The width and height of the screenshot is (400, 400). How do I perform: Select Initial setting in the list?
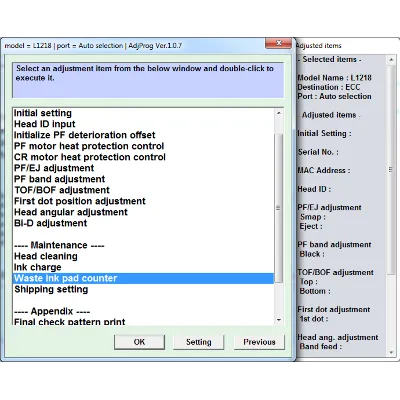[x=143, y=113]
